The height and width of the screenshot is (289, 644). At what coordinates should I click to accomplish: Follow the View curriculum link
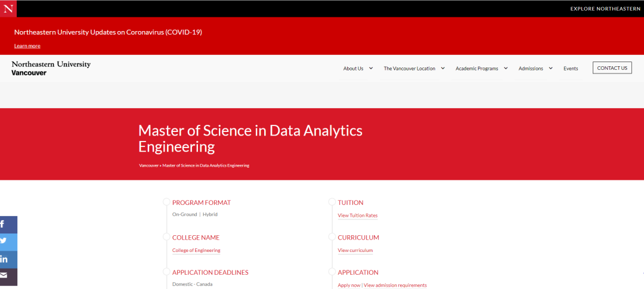tap(355, 250)
